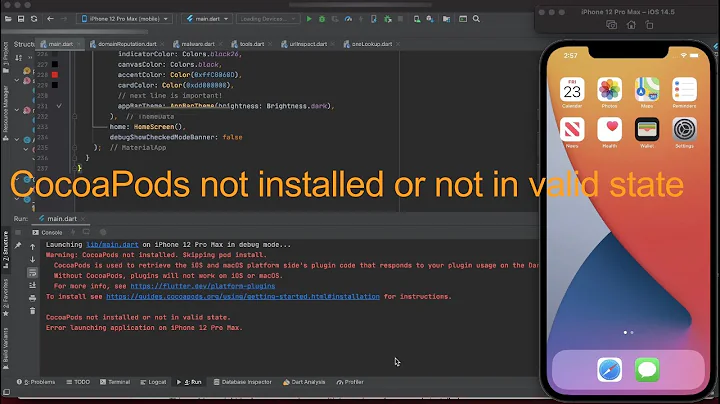The height and width of the screenshot is (404, 720).
Task: Open the guides.cocoapods.org installation link
Action: point(243,297)
